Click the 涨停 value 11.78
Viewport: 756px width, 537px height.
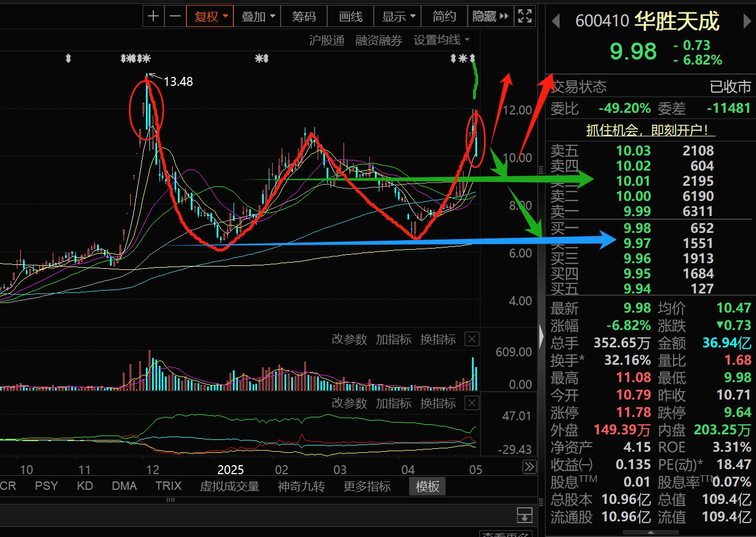[x=634, y=412]
